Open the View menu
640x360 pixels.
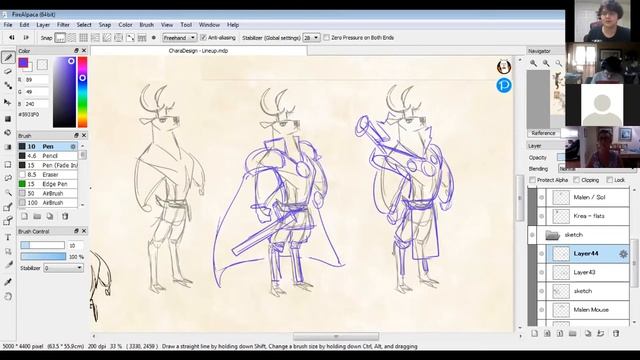coord(167,25)
